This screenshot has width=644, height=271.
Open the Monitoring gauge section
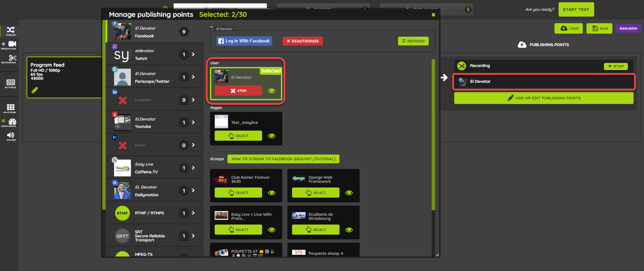[x=12, y=123]
